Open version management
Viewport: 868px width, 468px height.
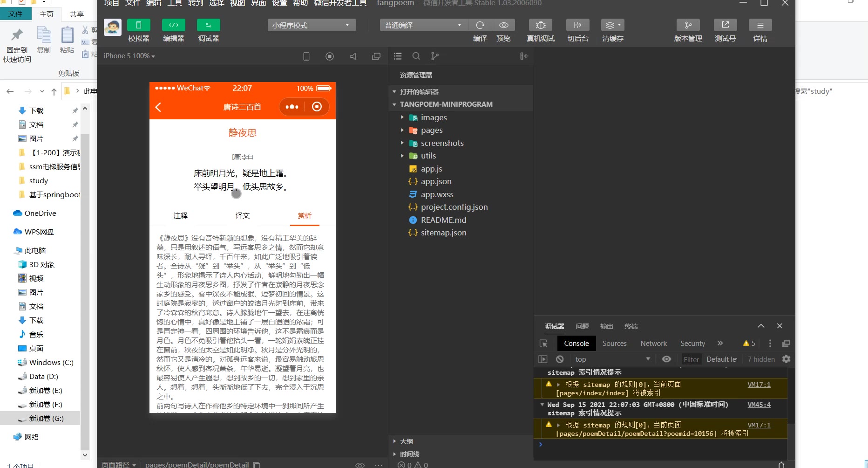tap(688, 25)
